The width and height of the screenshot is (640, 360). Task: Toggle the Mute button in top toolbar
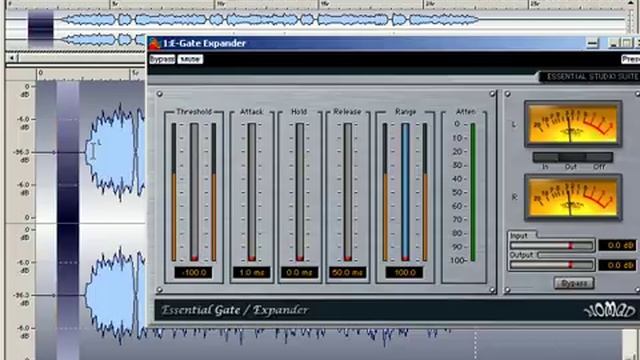pos(190,59)
